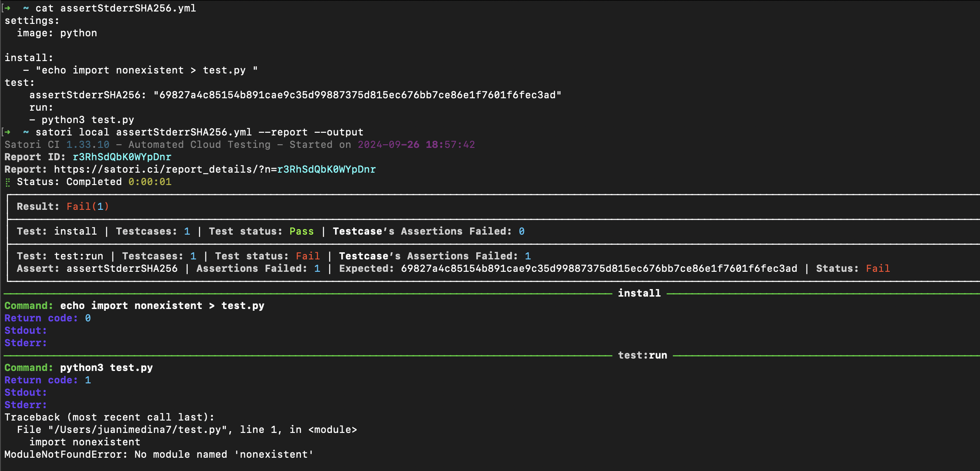Click the 'install' section divider label

pyautogui.click(x=639, y=293)
